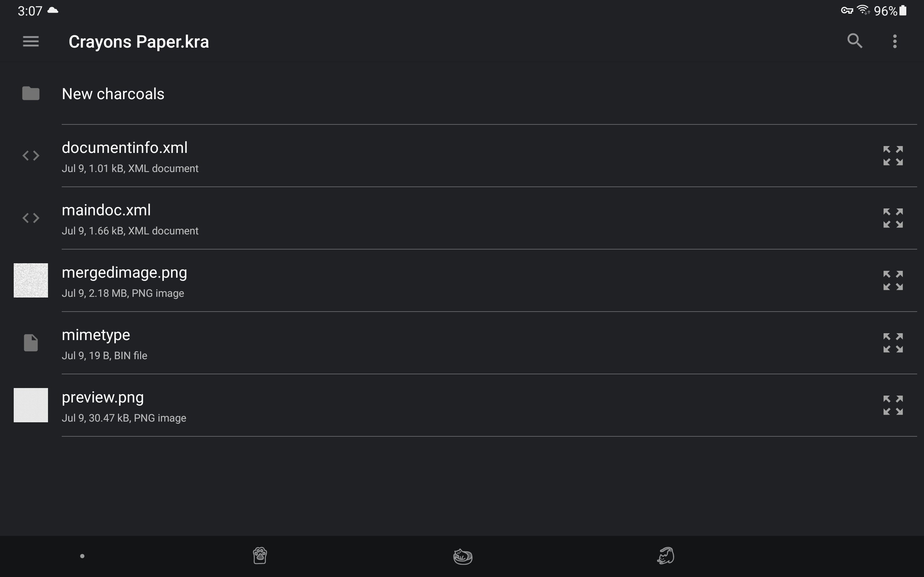Expand preview for mergedimage.png

[893, 281]
